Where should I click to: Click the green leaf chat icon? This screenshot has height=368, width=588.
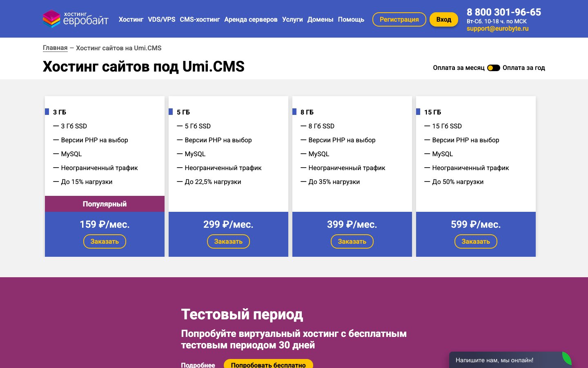(567, 359)
